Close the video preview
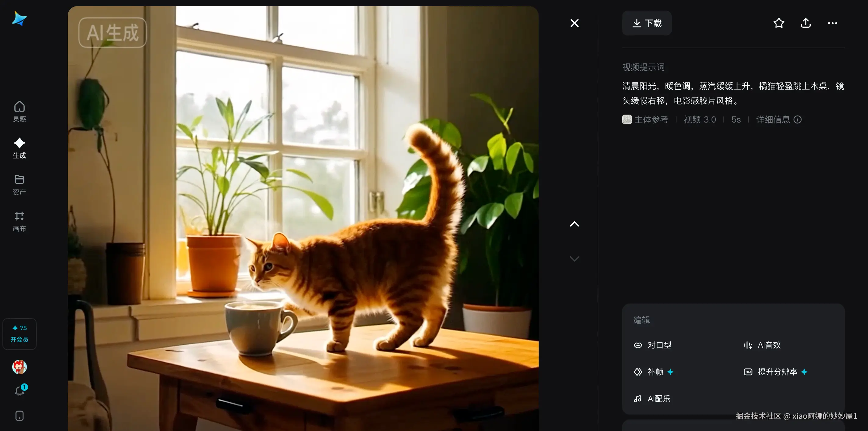The height and width of the screenshot is (431, 868). tap(574, 23)
